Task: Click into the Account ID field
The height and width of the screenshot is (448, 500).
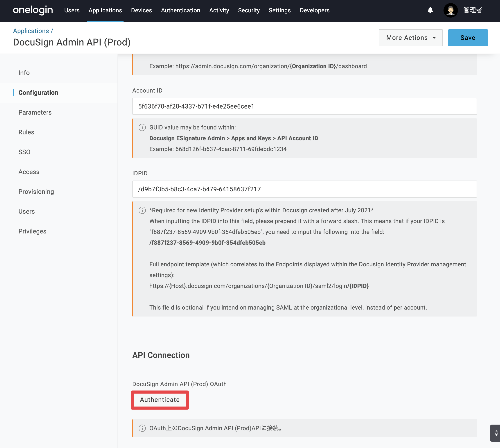Action: (304, 106)
